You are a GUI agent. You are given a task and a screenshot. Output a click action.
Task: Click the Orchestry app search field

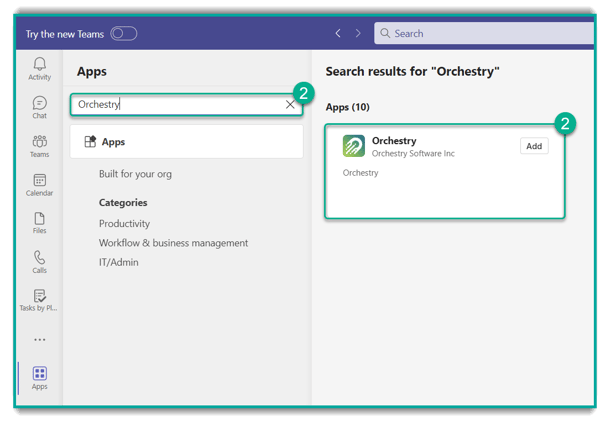pos(175,104)
